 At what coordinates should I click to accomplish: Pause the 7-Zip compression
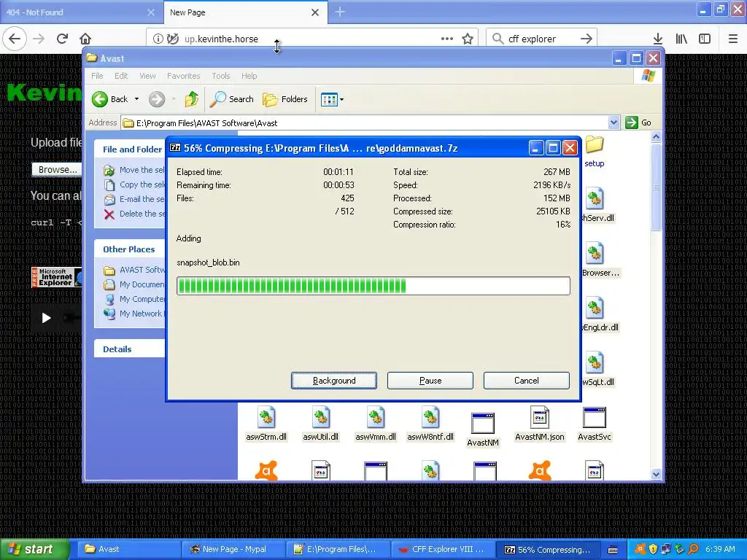point(430,381)
